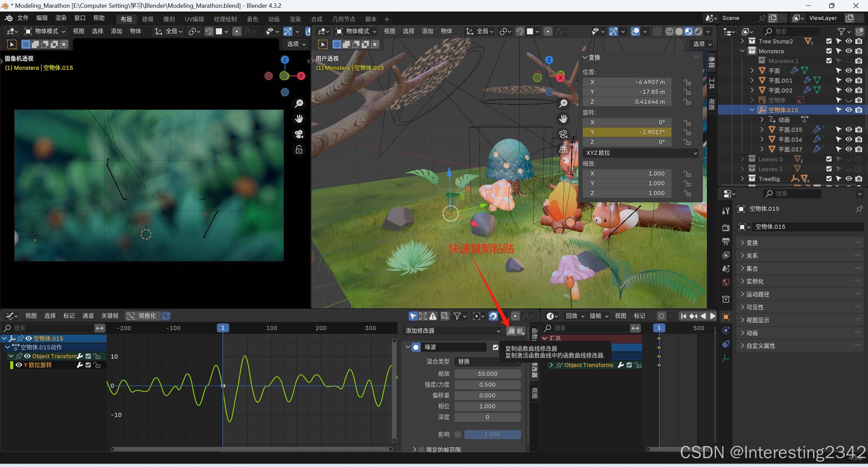Expand the 关系 panel in properties

coord(752,256)
